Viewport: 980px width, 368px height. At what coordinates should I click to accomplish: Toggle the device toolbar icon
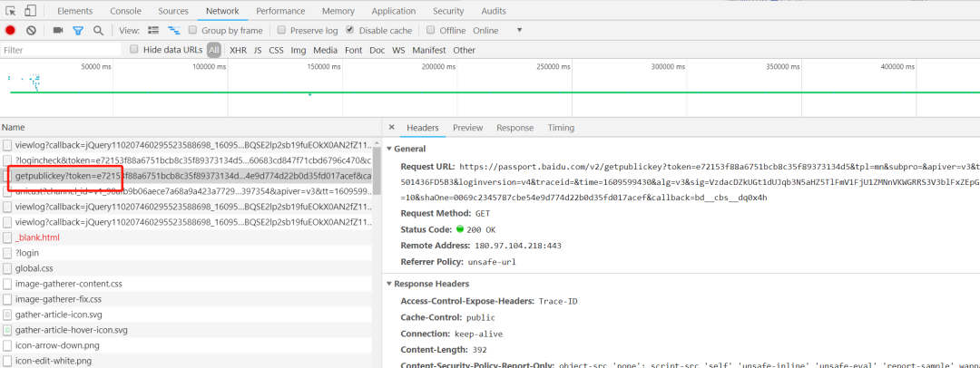[31, 11]
